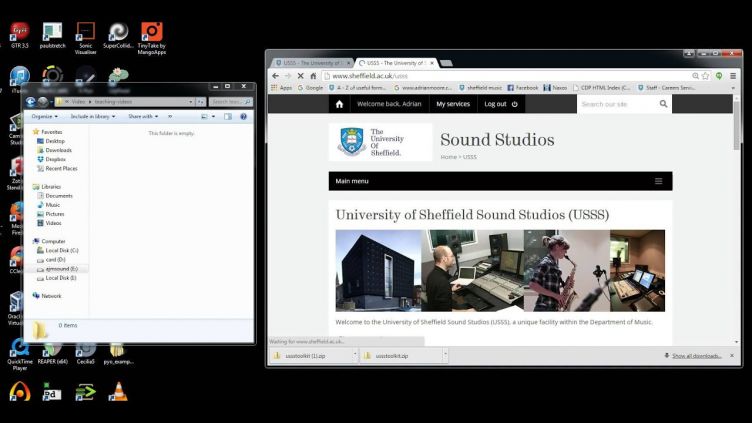Click Main menu bar
The image size is (752, 423).
(500, 181)
